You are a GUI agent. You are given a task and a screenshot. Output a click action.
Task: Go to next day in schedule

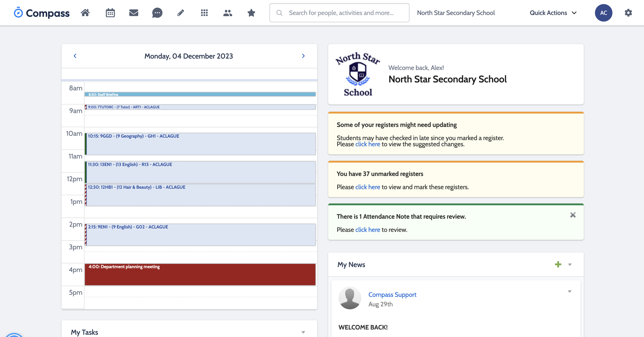tap(303, 56)
